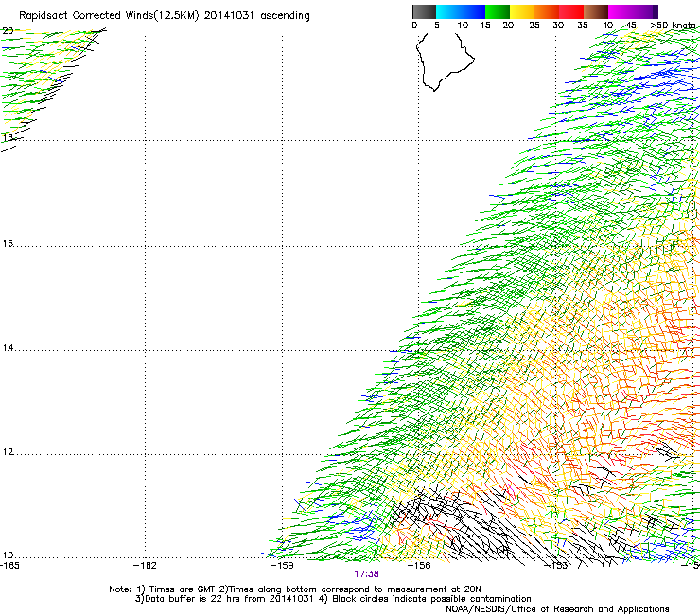Click the latitude label '12'

[8, 452]
